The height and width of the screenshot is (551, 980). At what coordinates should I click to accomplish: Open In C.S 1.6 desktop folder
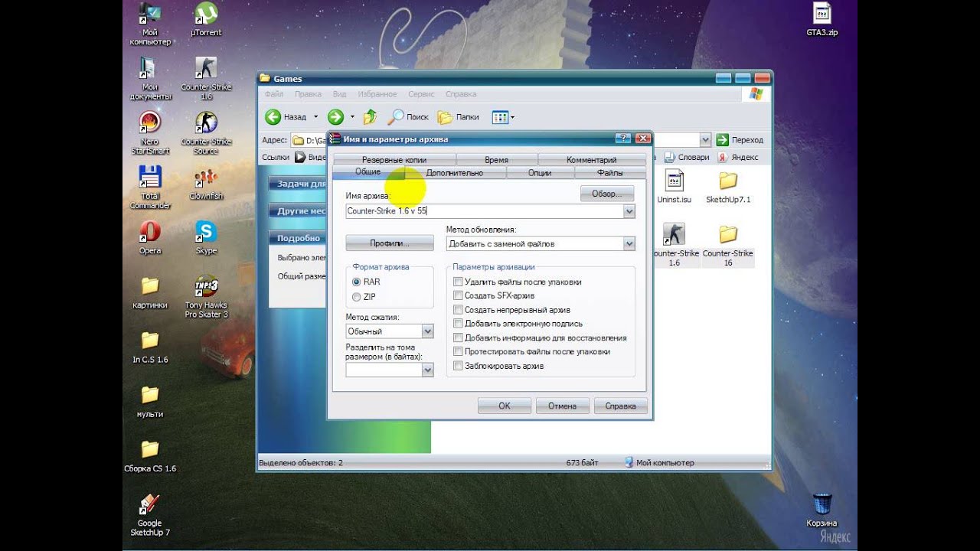tap(150, 347)
